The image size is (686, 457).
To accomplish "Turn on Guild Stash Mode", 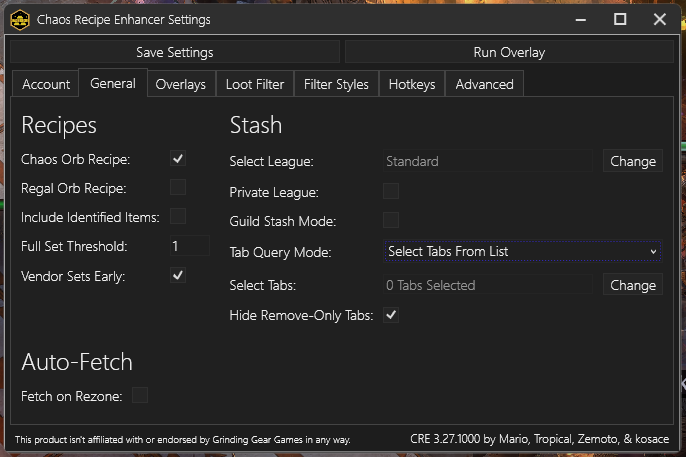I will point(391,220).
